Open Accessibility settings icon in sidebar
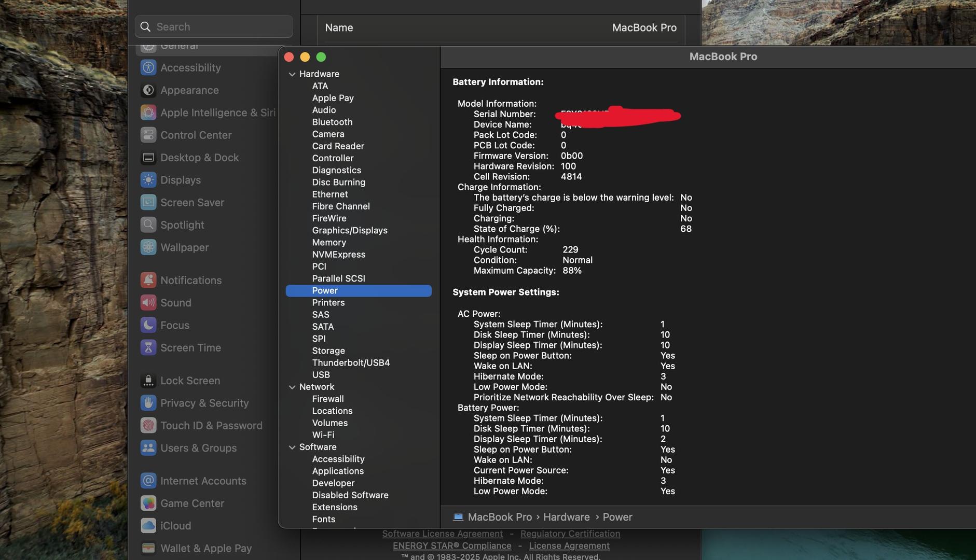976x560 pixels. tap(148, 67)
